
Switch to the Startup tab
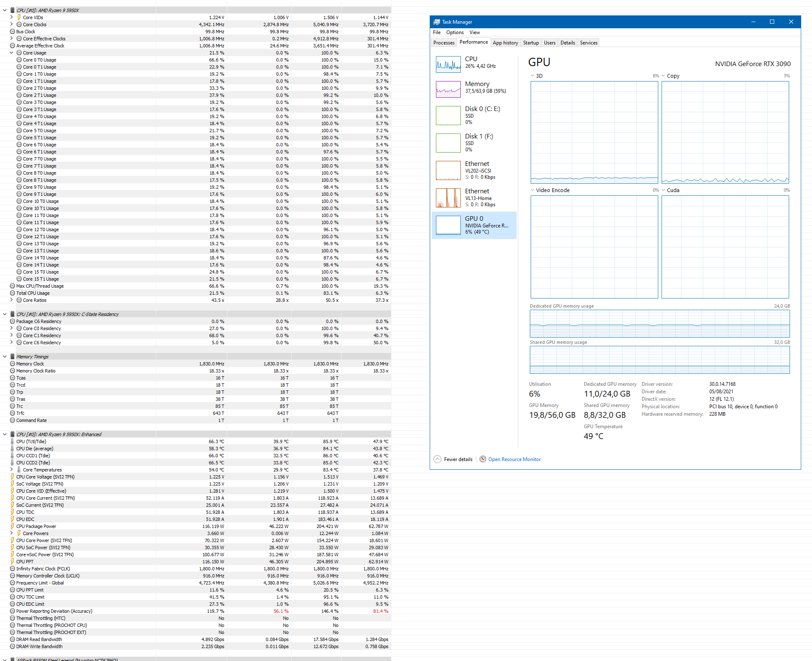point(531,43)
